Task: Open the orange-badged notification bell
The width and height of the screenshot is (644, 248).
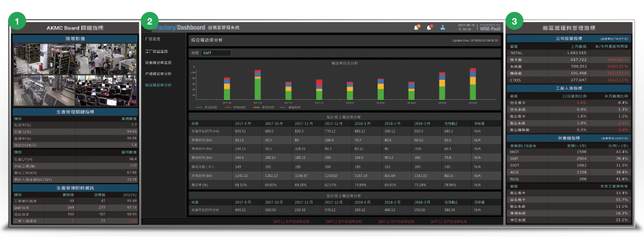Action: [417, 27]
